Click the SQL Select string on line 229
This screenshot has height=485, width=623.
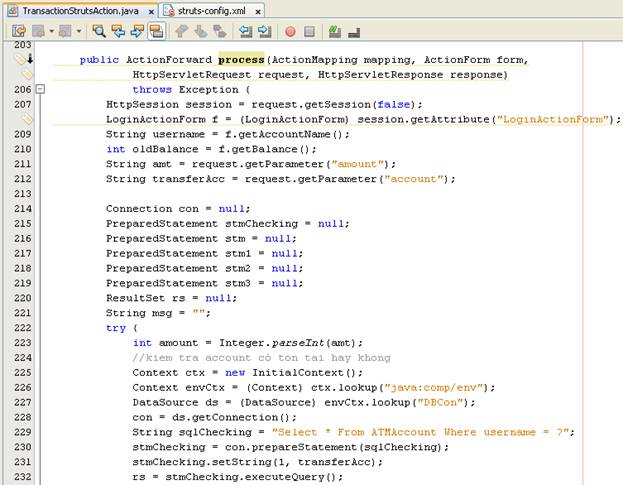(x=420, y=432)
